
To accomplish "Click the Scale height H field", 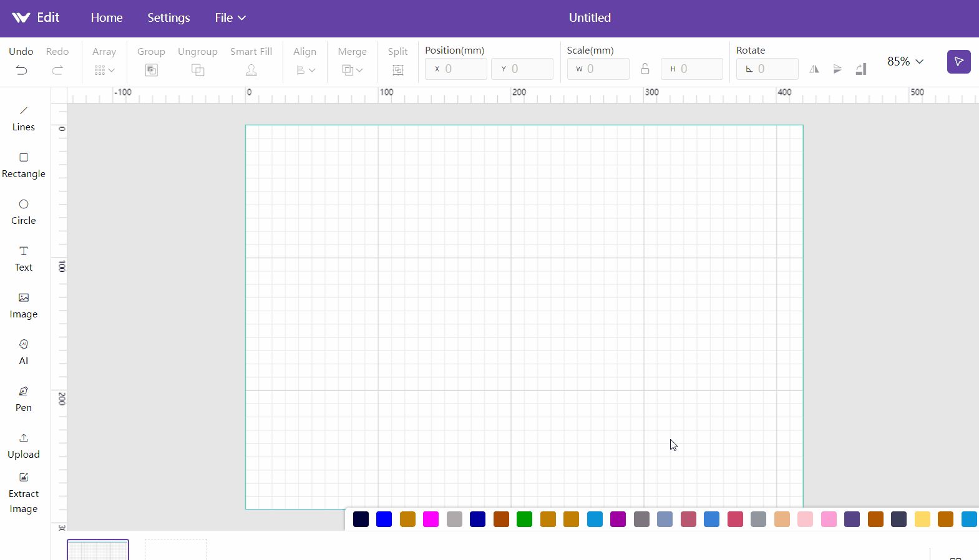I will click(x=692, y=69).
